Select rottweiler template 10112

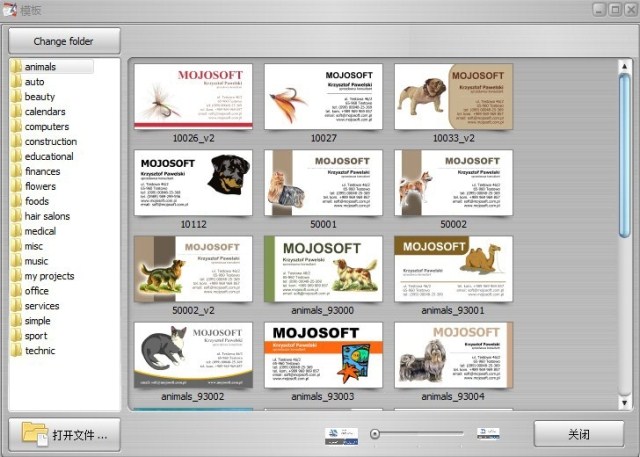tap(193, 183)
